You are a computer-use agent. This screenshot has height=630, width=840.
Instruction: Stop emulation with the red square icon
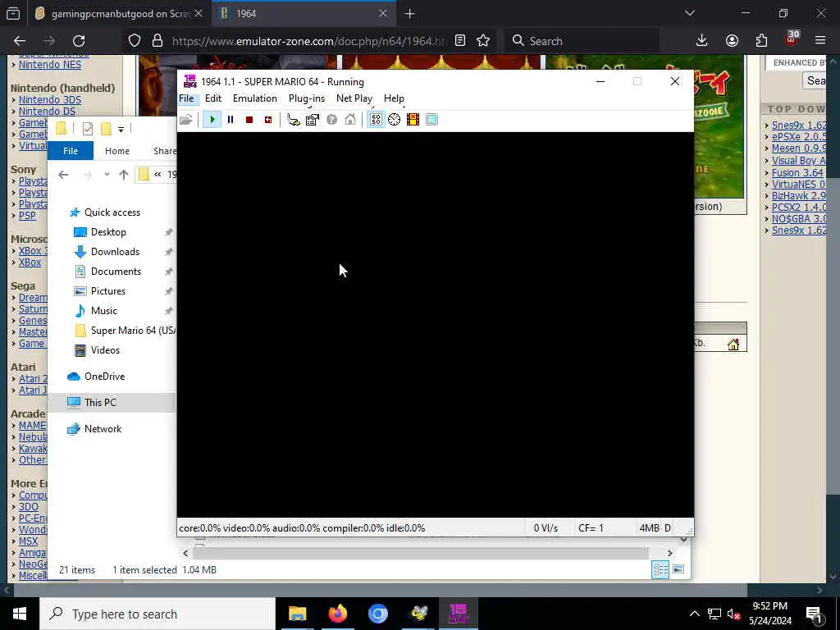tap(249, 120)
